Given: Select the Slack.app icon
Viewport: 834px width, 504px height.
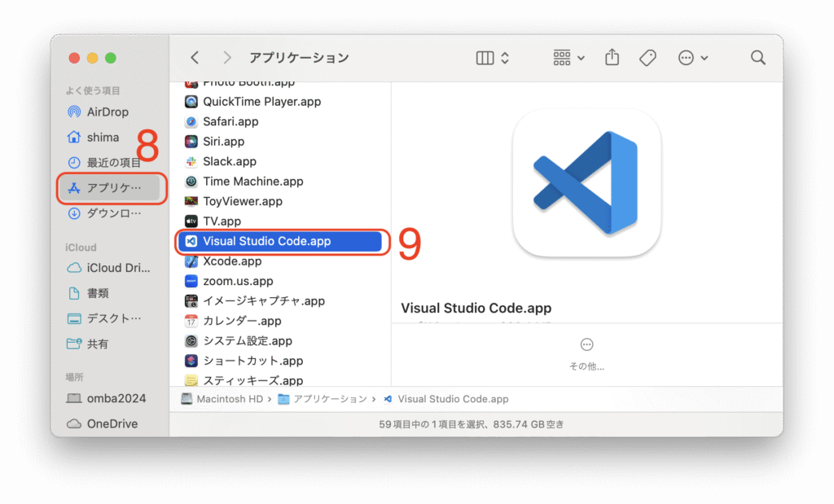Looking at the screenshot, I should pyautogui.click(x=191, y=161).
